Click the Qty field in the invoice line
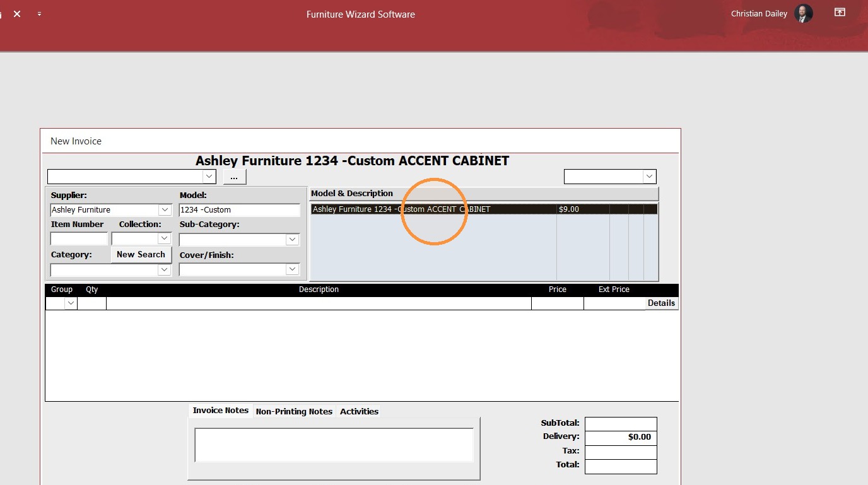This screenshot has width=868, height=485. [91, 303]
